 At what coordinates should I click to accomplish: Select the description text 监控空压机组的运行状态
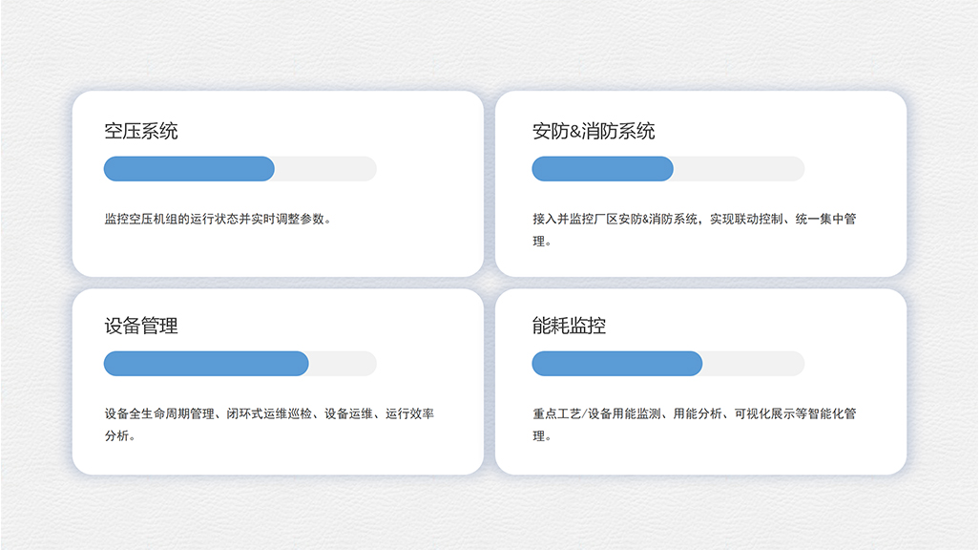coord(219,219)
